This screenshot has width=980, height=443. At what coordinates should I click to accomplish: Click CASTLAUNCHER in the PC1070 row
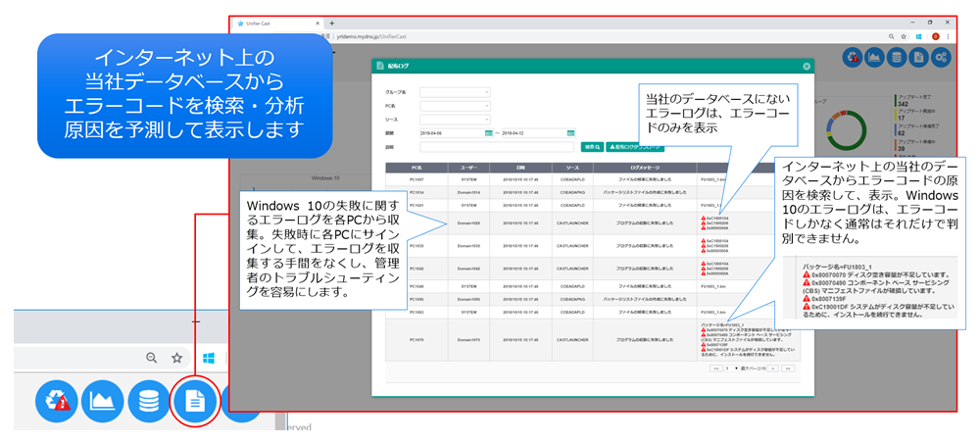pos(572,339)
